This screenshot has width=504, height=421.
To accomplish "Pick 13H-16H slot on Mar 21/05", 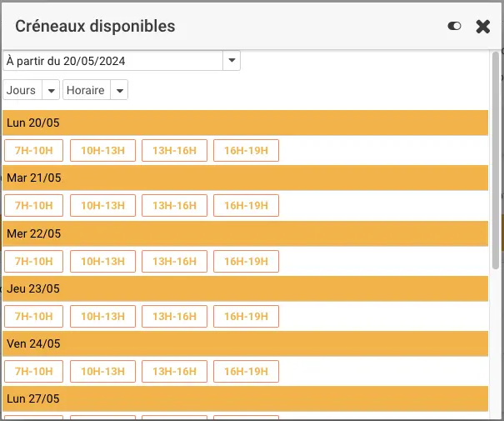I will (174, 205).
